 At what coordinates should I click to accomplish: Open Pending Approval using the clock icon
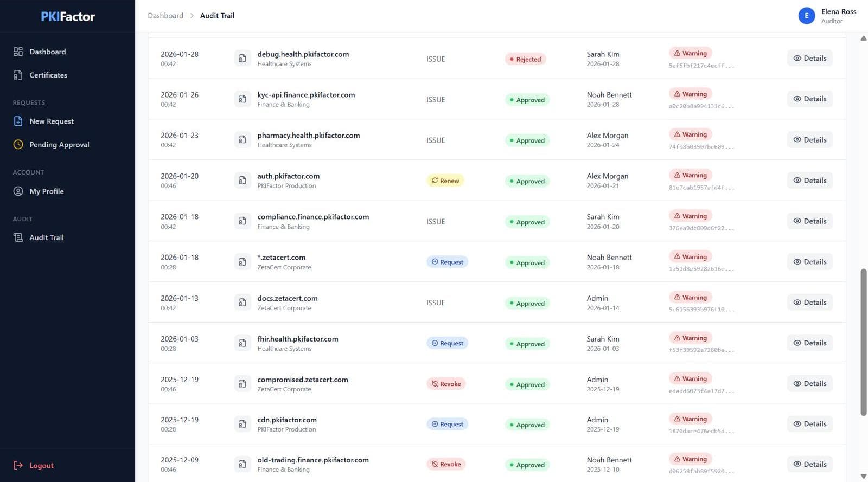[x=18, y=144]
